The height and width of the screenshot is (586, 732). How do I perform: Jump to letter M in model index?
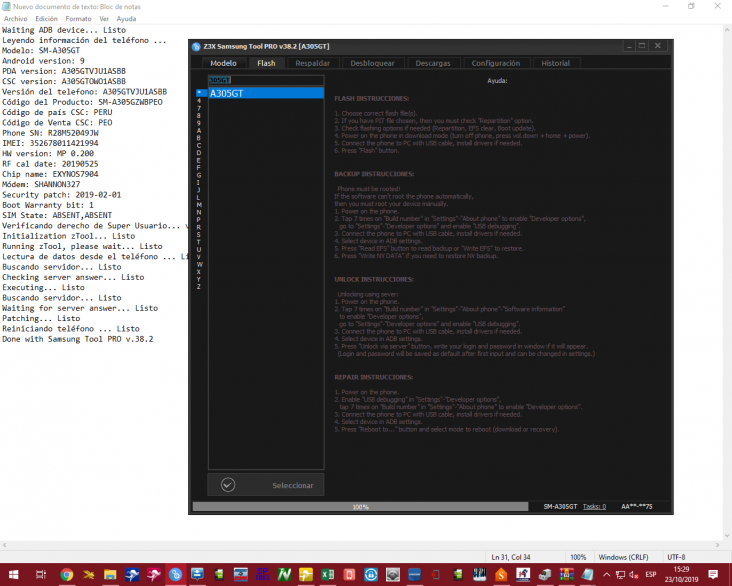199,205
